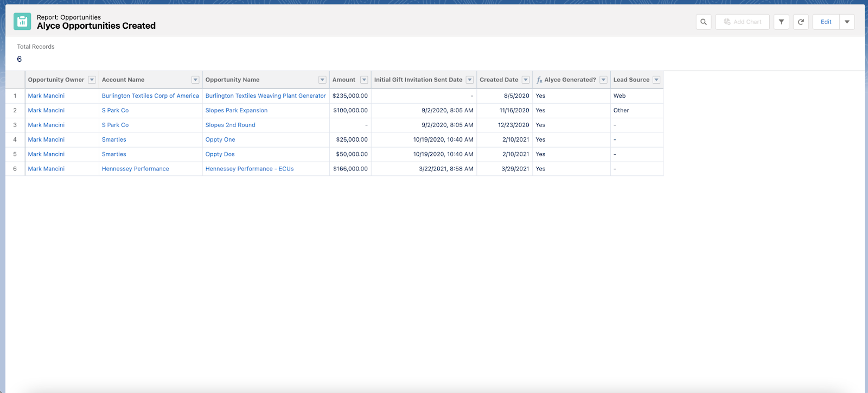Open Slopes 2nd Round opportunity

231,125
